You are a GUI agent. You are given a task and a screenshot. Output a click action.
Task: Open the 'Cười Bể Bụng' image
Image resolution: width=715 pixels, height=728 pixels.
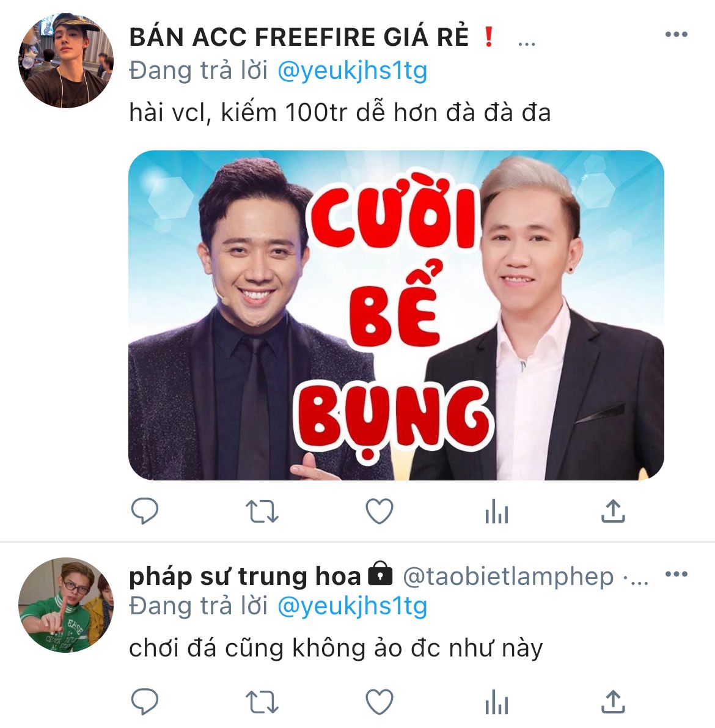[396, 315]
